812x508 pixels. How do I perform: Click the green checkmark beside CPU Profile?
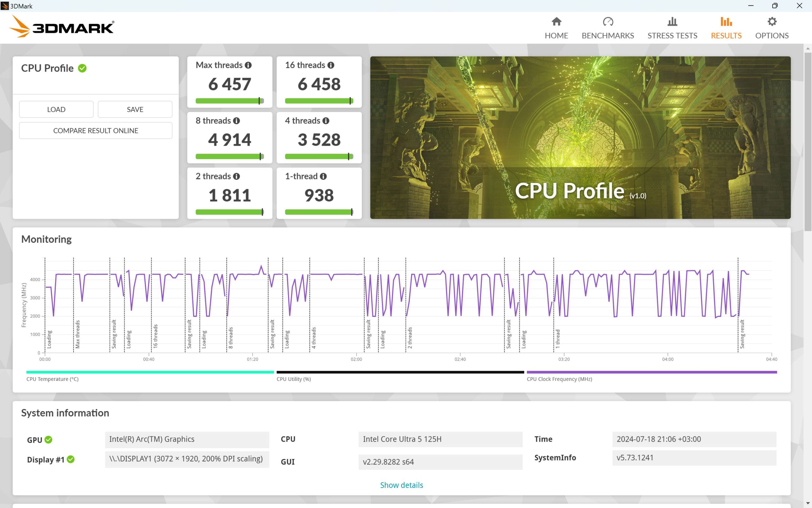click(82, 68)
